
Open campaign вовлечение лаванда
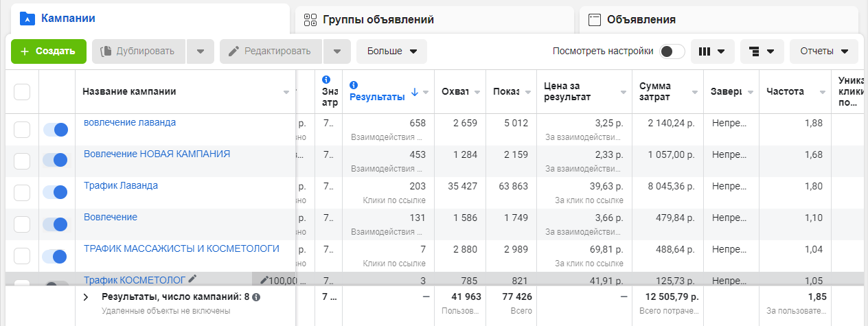[130, 122]
